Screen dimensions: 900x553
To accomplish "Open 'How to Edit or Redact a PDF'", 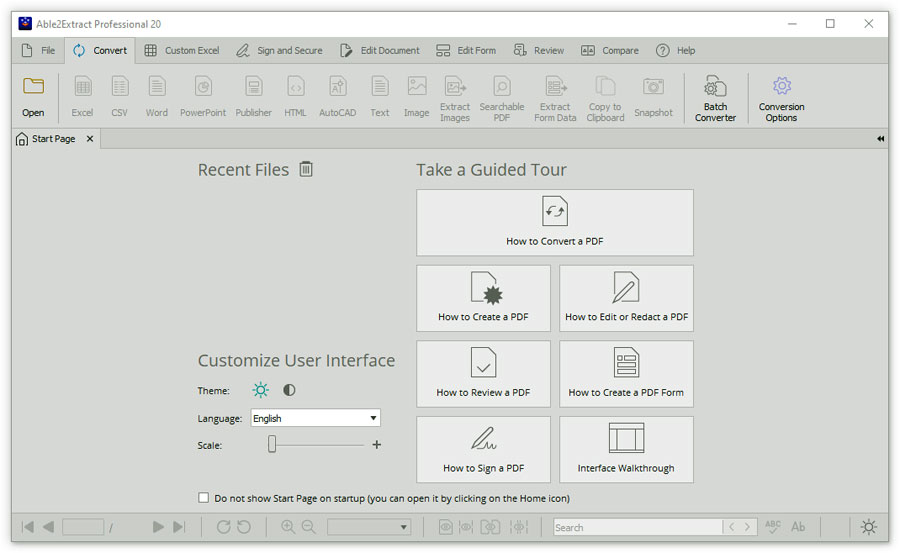I will 626,298.
